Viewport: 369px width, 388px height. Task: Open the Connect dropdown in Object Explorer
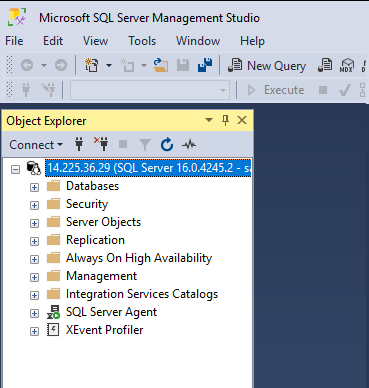coord(36,145)
